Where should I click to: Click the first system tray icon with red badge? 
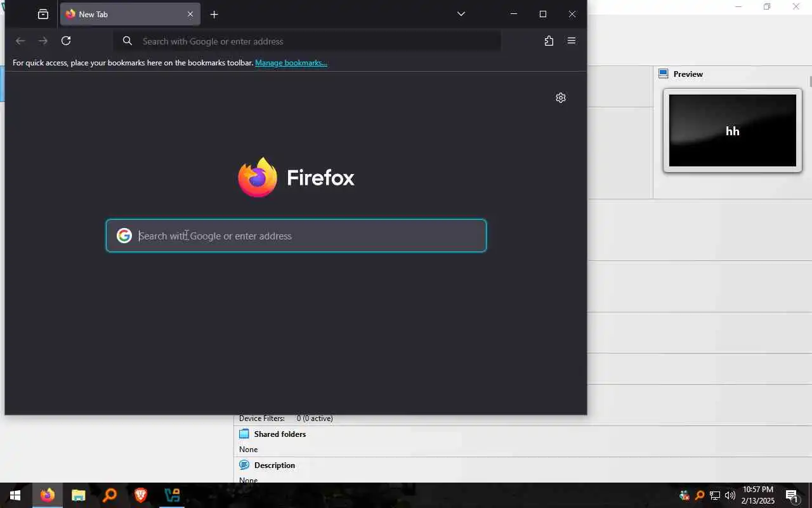click(684, 495)
